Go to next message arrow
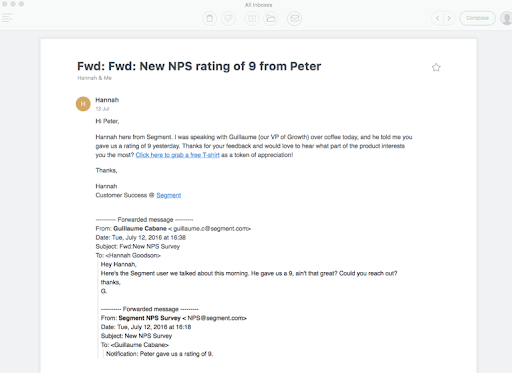 click(x=449, y=18)
